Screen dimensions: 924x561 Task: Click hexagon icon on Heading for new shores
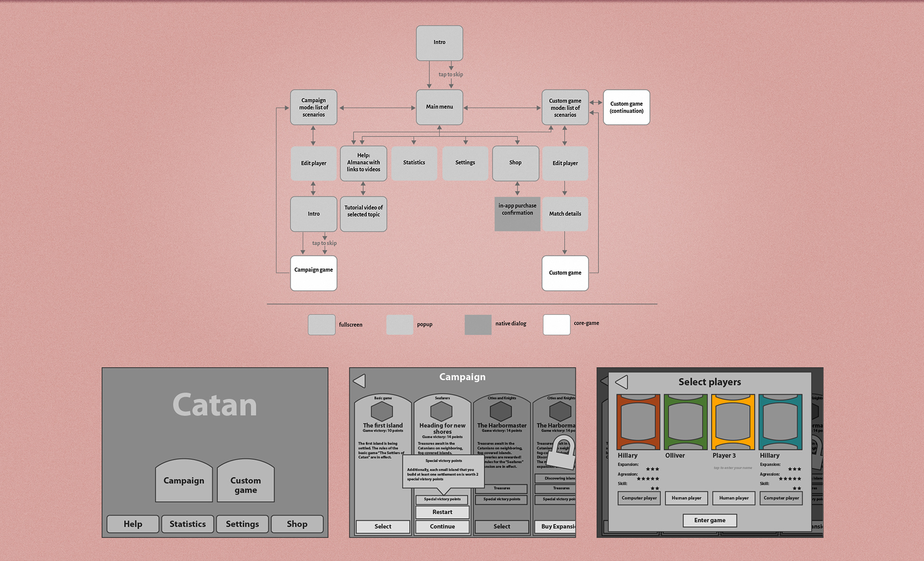pyautogui.click(x=441, y=411)
